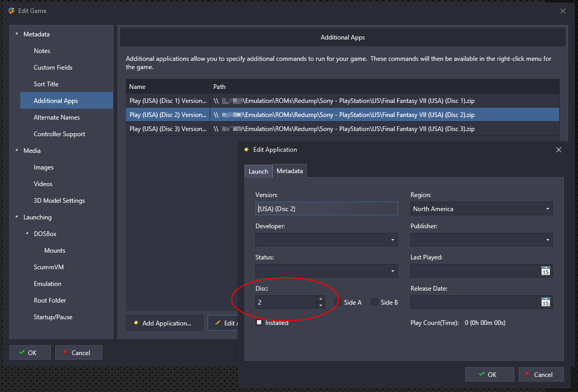This screenshot has width=578, height=392.
Task: Click Cancel in Edit Application dialog
Action: coord(541,374)
